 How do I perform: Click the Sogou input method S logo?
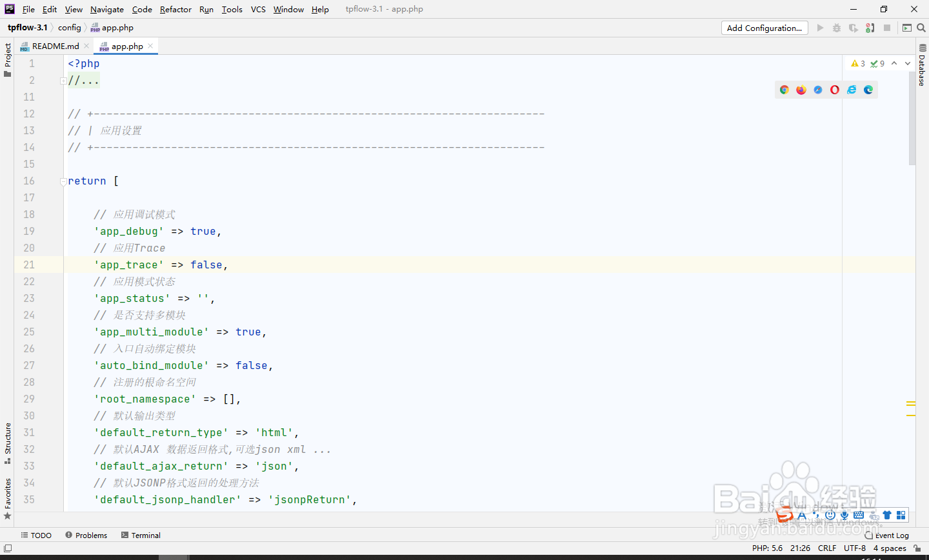click(x=784, y=515)
